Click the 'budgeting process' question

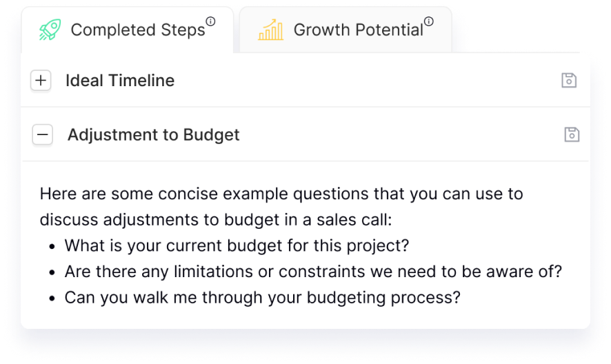point(263,298)
